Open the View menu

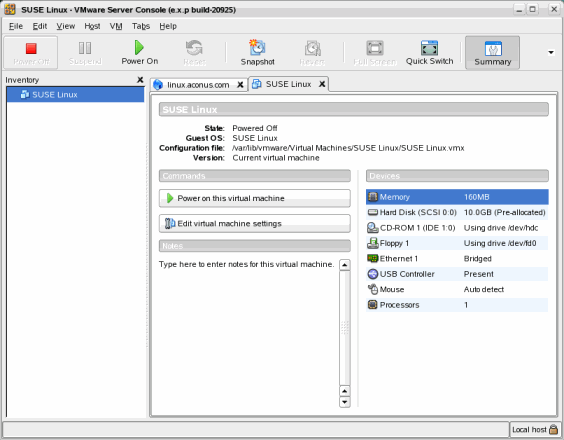(x=65, y=26)
